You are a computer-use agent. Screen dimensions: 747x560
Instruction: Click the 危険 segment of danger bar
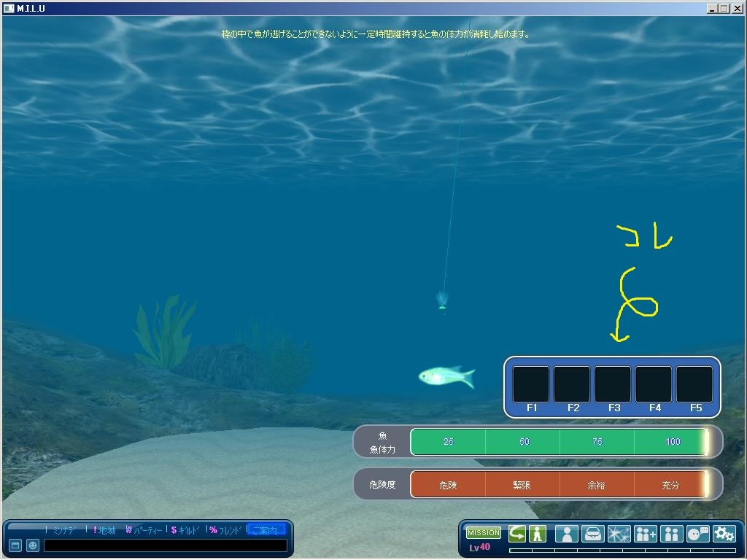point(448,485)
